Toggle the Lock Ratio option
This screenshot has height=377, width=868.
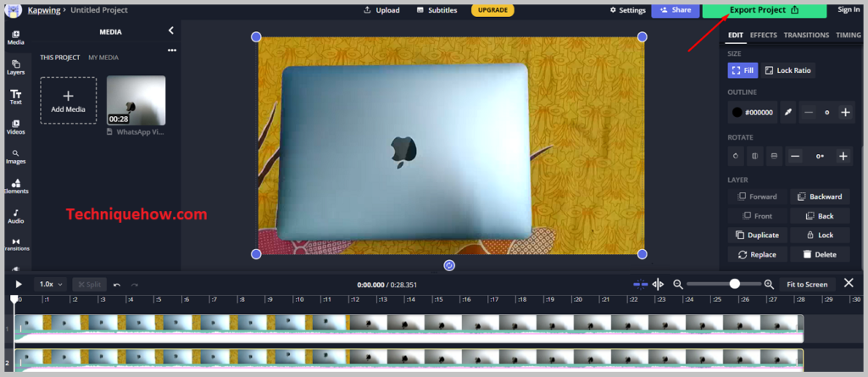click(787, 70)
